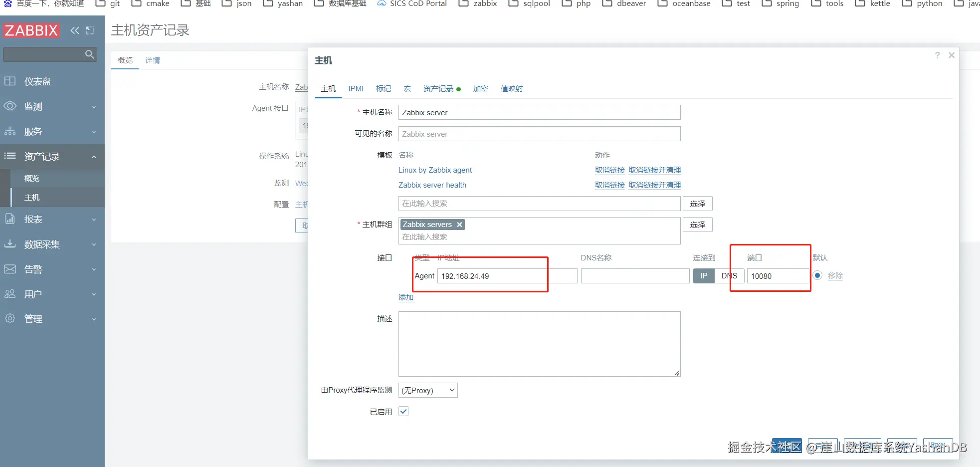Select the 默认 radio for the Agent interface
This screenshot has height=467, width=980.
click(817, 275)
